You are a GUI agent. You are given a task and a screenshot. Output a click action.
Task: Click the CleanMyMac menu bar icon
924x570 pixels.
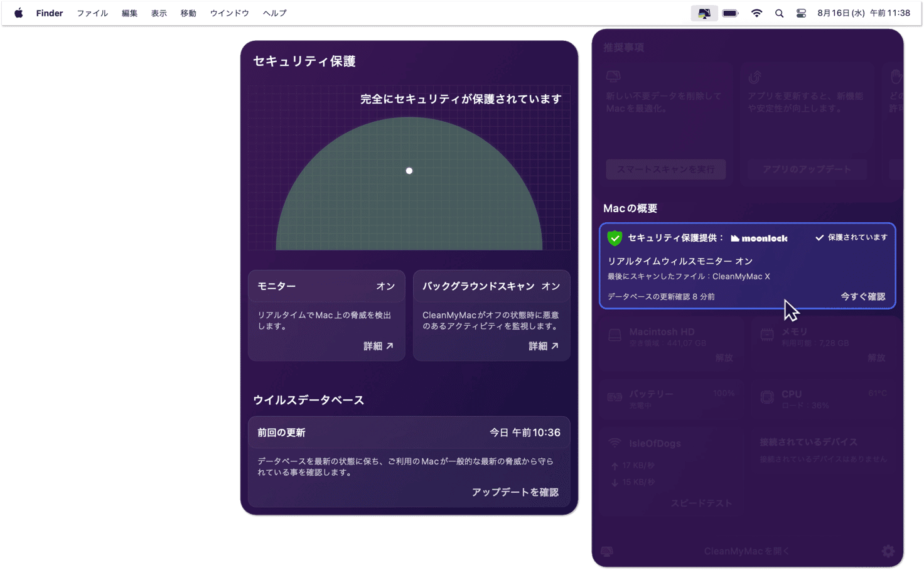(x=704, y=13)
